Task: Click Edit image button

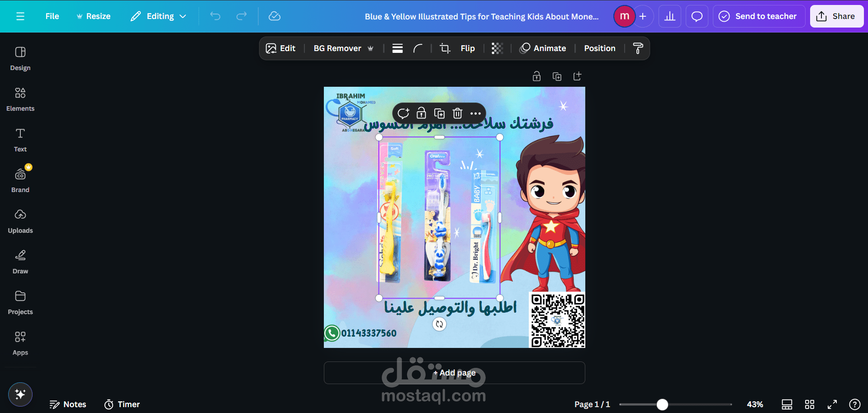Action: (280, 48)
